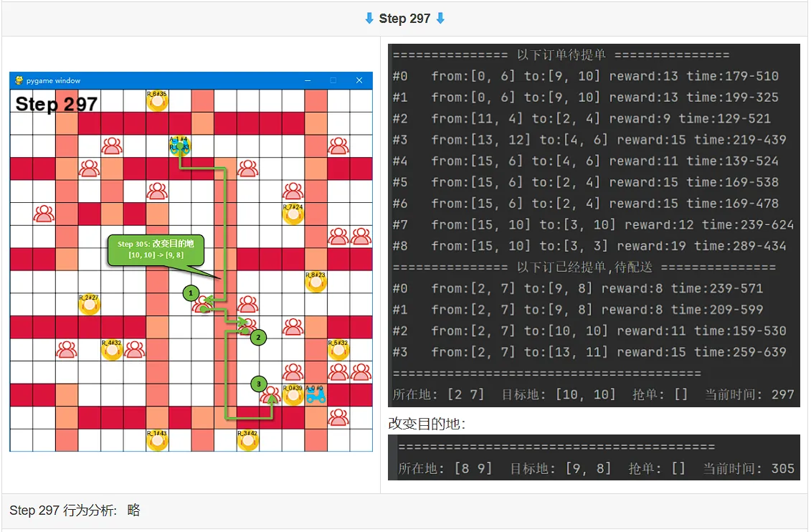Click the right blue arrow beside Step 297
Image resolution: width=811 pixels, height=532 pixels.
tap(440, 19)
